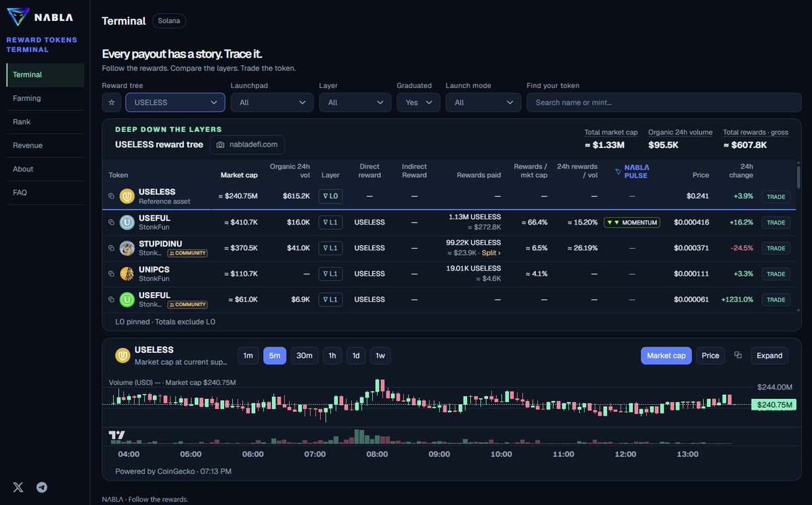Click the $240.75M price marker on chart
The height and width of the screenshot is (505, 812).
coord(773,405)
